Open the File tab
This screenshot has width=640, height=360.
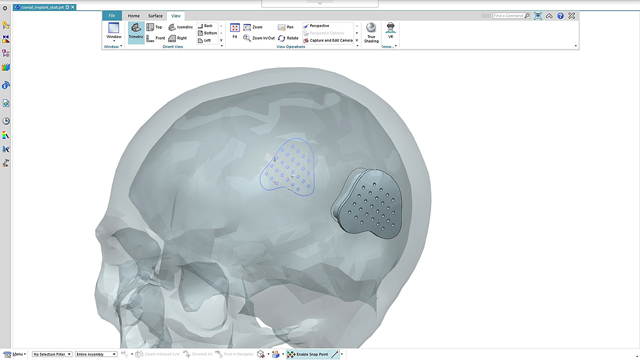[112, 16]
